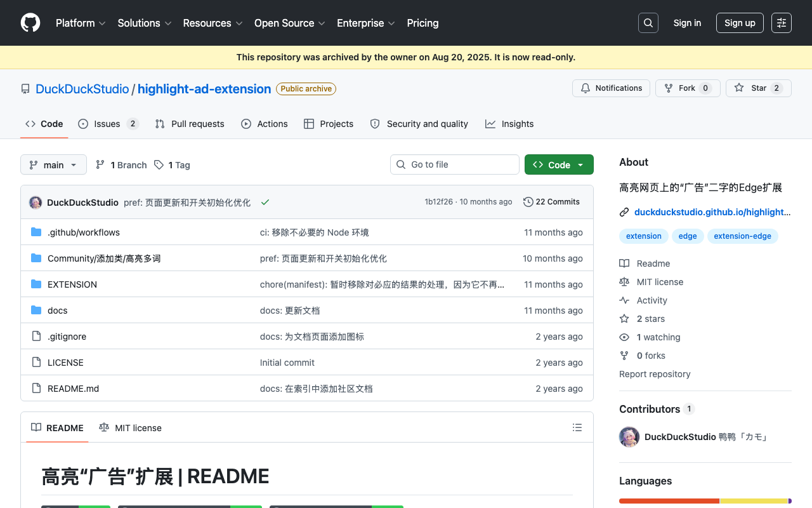Select the README tab in file panel
Viewport: 812px width, 508px height.
(58, 428)
